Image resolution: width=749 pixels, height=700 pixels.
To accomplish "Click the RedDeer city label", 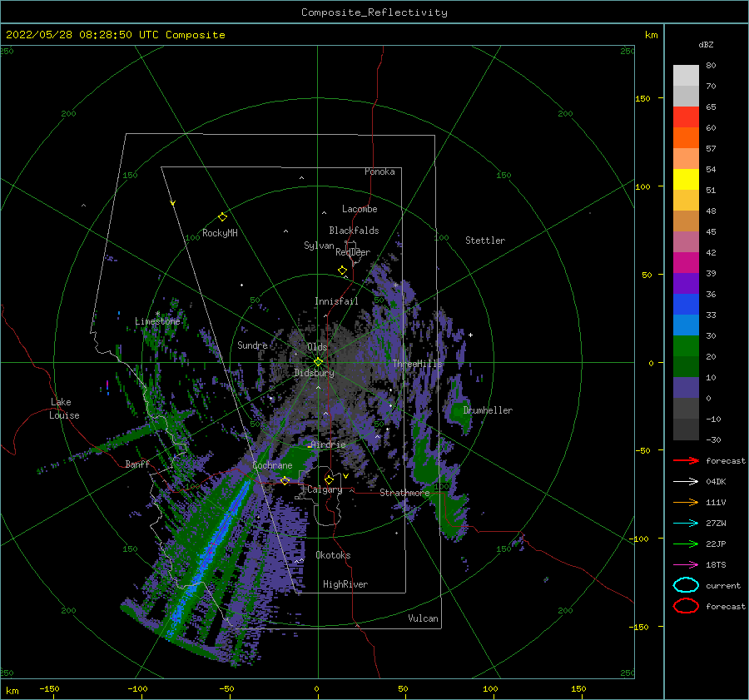I will coord(353,252).
